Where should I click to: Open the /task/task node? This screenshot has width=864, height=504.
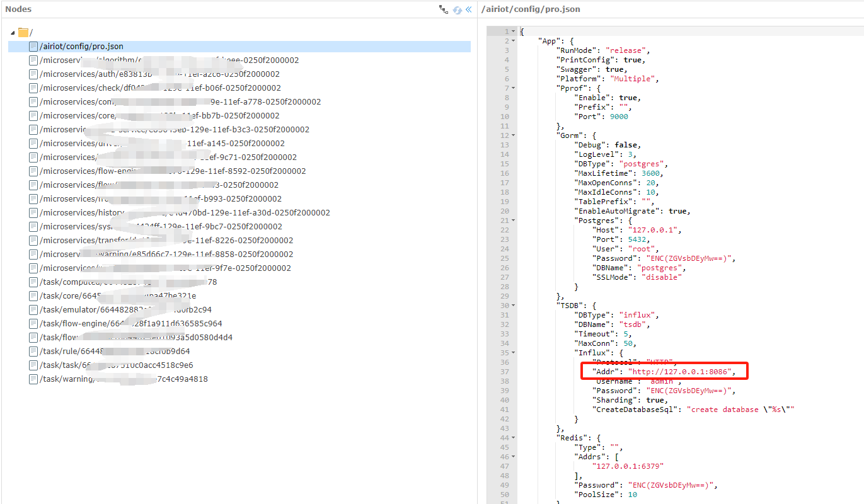click(116, 365)
